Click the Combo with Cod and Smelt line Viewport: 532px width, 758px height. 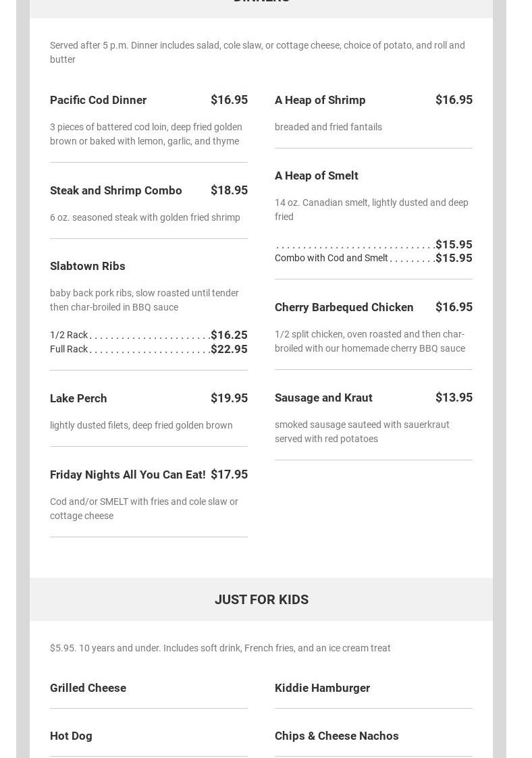331,258
